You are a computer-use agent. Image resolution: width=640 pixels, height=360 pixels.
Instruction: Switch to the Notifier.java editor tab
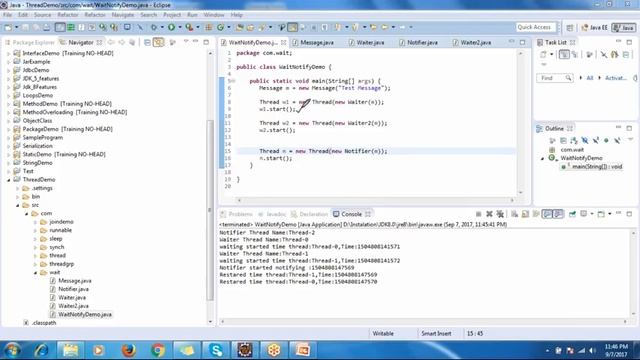point(418,42)
